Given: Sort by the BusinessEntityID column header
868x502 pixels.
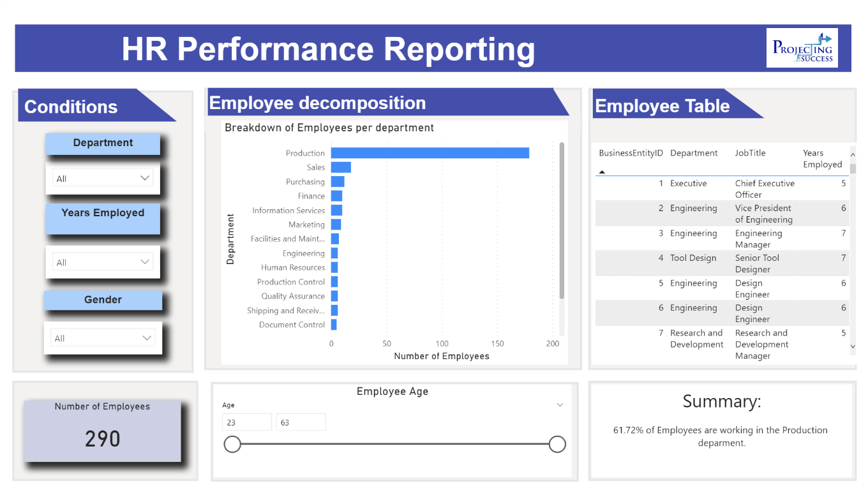Looking at the screenshot, I should tap(631, 153).
